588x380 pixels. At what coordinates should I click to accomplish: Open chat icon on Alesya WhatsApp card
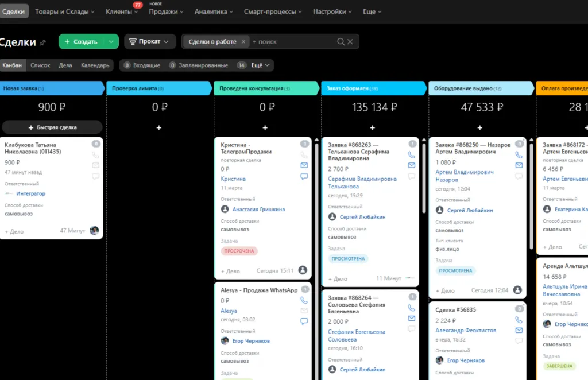[x=304, y=321]
